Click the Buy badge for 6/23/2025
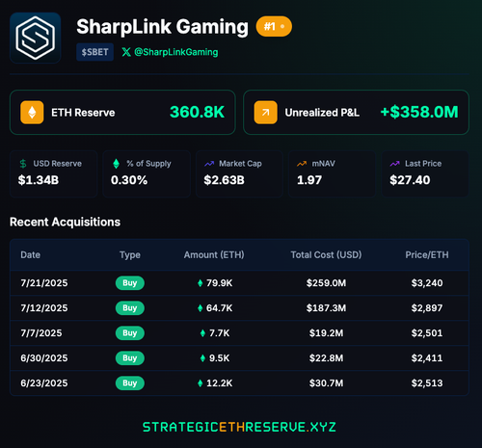This screenshot has width=482, height=448. point(130,383)
